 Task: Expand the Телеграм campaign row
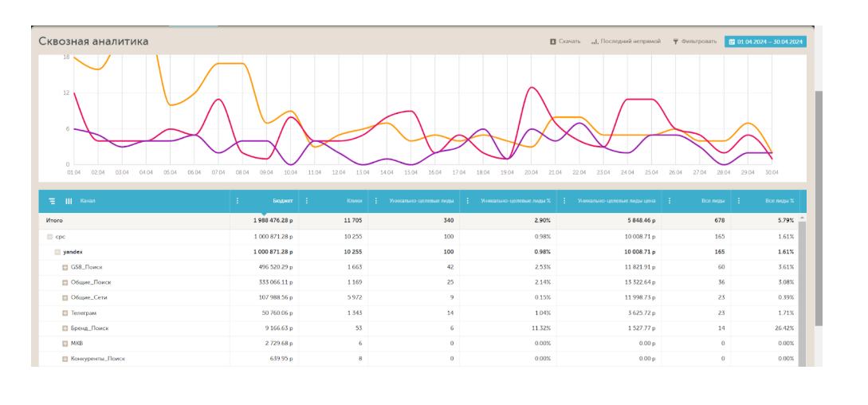(65, 313)
